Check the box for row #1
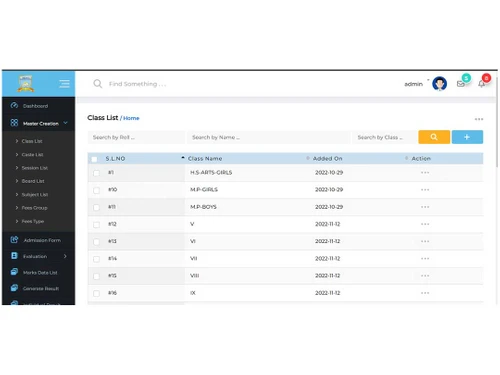The image size is (500, 375). pyautogui.click(x=96, y=173)
